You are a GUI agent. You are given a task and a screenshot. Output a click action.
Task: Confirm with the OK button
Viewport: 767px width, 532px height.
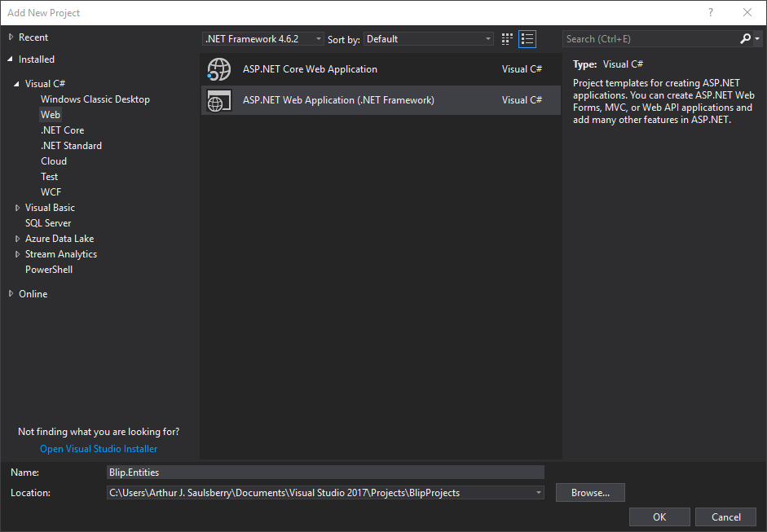659,517
